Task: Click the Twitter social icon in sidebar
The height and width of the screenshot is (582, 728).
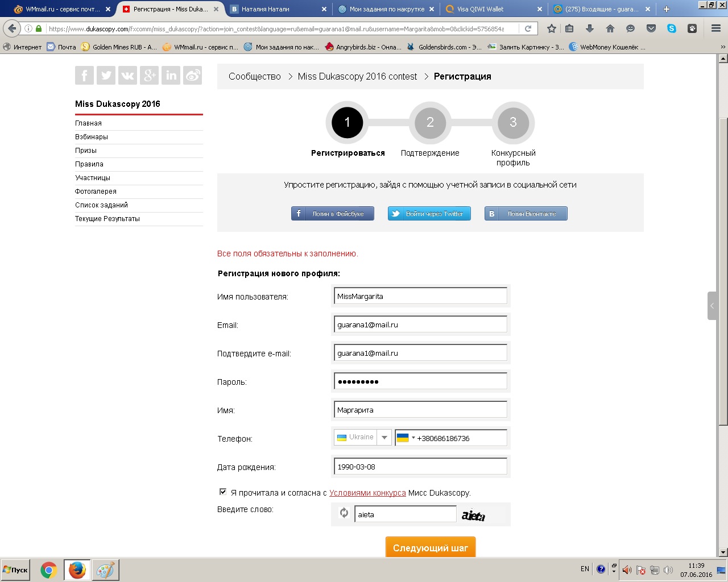Action: (106, 75)
